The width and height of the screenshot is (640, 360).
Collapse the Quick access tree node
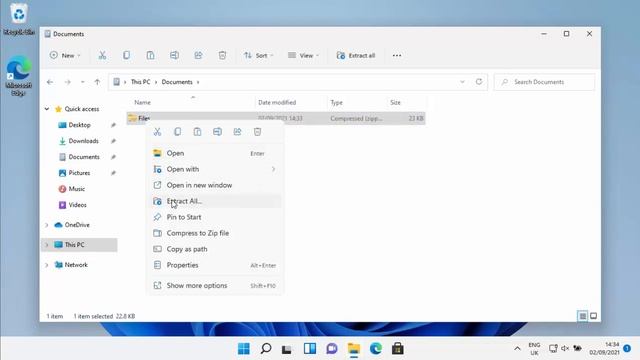[x=47, y=109]
